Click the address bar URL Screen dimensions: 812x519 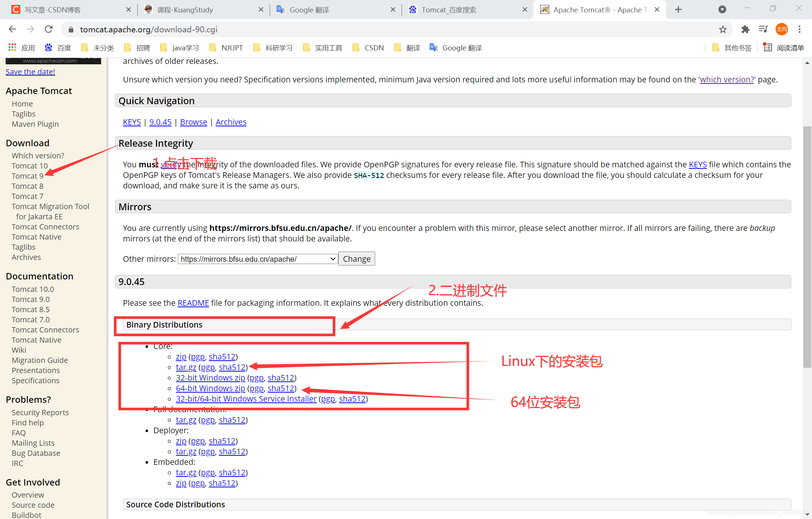click(148, 29)
